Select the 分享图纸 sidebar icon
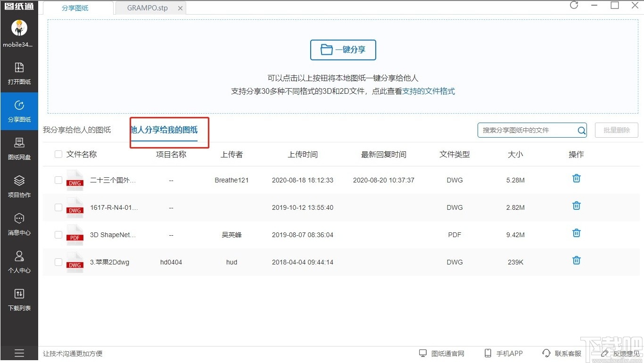This screenshot has height=363, width=644. [19, 111]
